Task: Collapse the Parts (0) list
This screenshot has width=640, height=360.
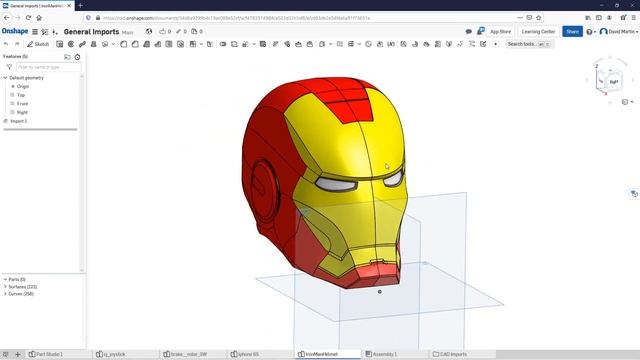Action: [5, 280]
